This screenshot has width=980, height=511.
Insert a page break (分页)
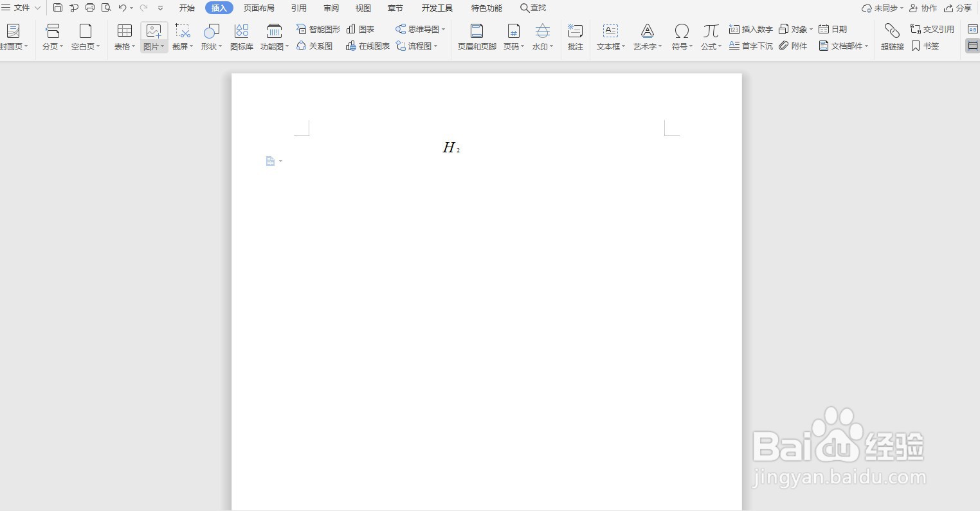52,37
